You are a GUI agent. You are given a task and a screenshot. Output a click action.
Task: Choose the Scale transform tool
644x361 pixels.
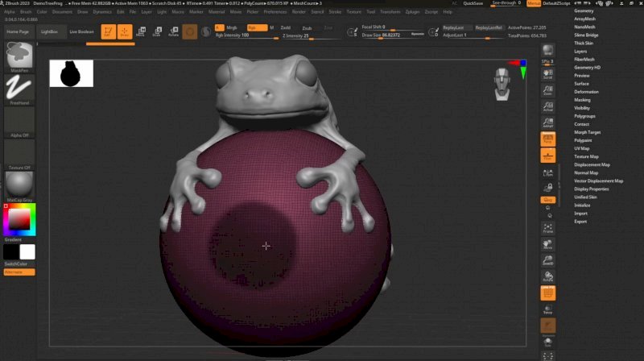point(156,32)
